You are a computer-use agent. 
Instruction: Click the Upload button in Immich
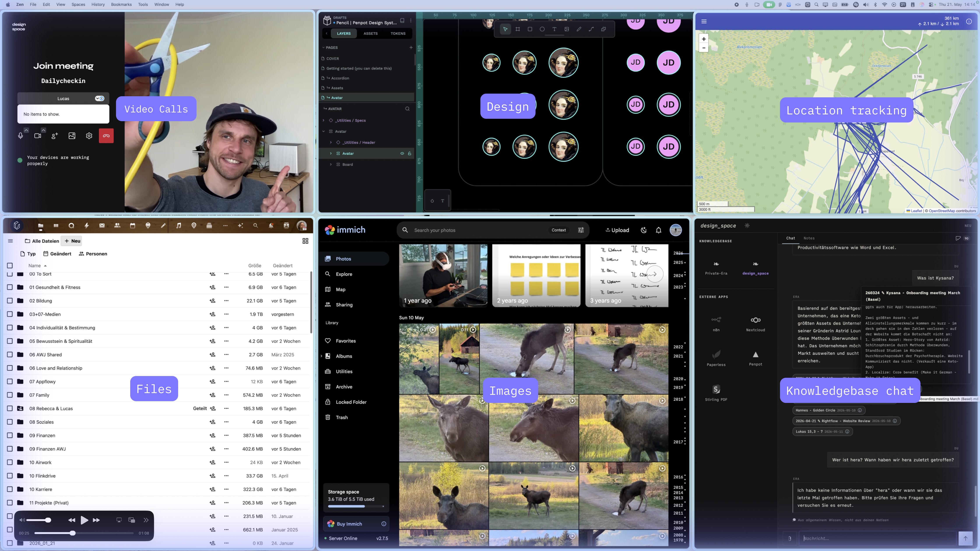(617, 230)
